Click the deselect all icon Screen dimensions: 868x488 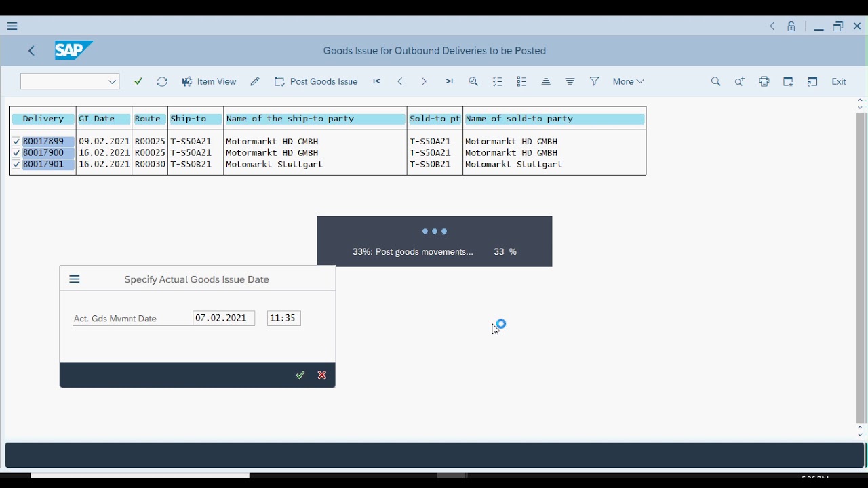[522, 81]
